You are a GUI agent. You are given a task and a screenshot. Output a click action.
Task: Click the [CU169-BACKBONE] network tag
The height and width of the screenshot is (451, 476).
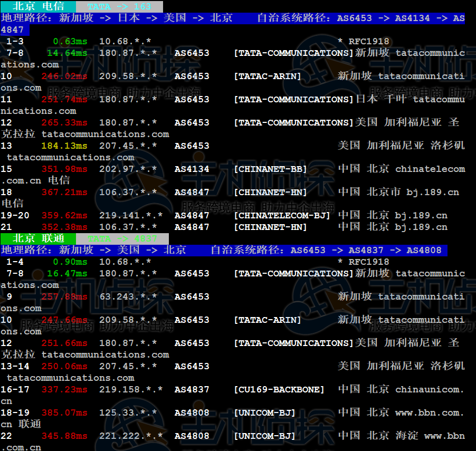(279, 389)
